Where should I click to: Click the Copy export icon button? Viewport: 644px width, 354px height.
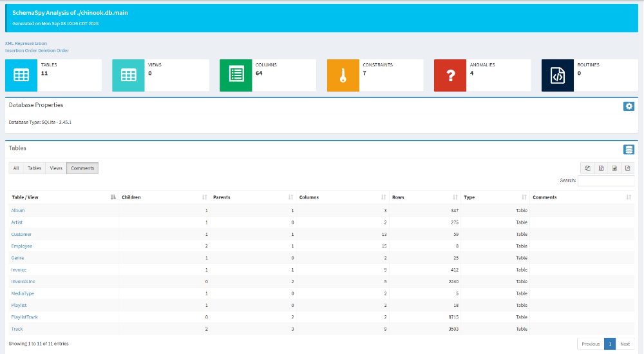point(587,168)
